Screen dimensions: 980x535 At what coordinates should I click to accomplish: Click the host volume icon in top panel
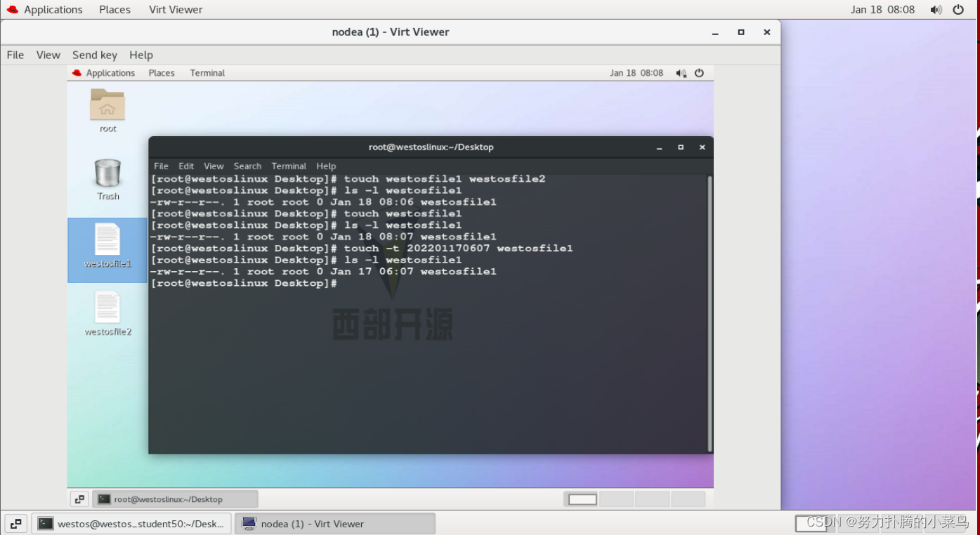click(936, 10)
